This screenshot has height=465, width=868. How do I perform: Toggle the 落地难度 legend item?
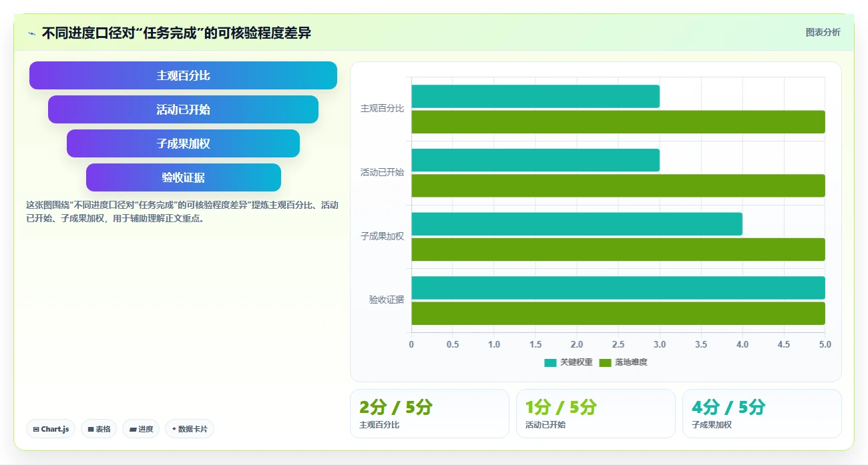[623, 362]
